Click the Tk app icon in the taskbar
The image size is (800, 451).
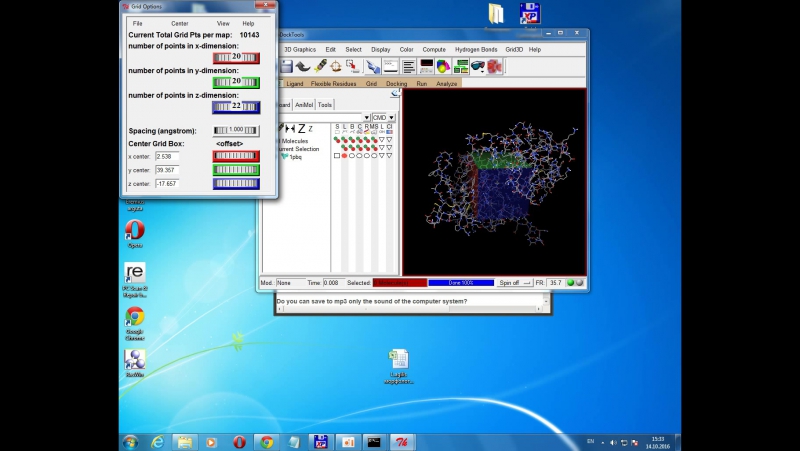click(x=402, y=442)
